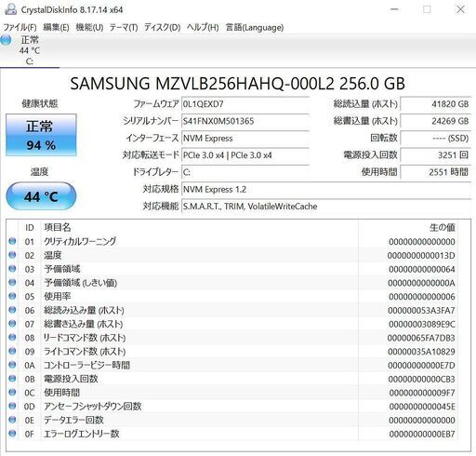Click the blue status orb for drive C:
The width and height of the screenshot is (476, 456).
click(7, 40)
